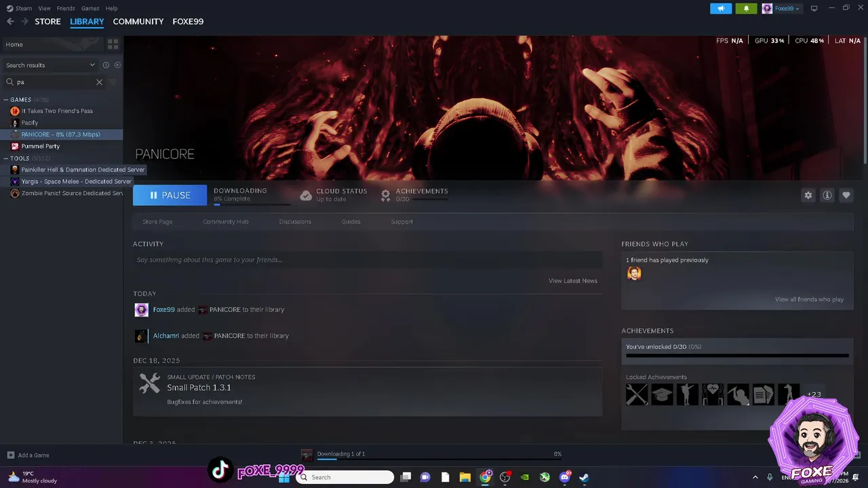Open the Help menu
The image size is (868, 488).
(112, 8)
